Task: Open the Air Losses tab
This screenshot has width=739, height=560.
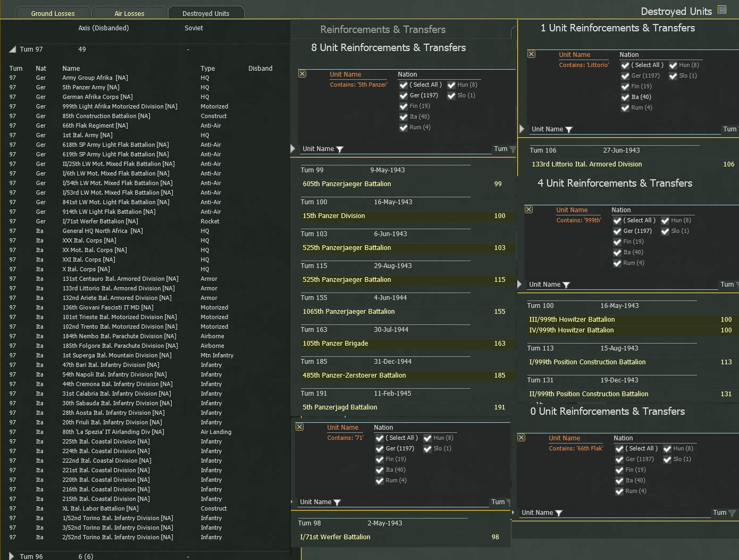Action: (129, 13)
